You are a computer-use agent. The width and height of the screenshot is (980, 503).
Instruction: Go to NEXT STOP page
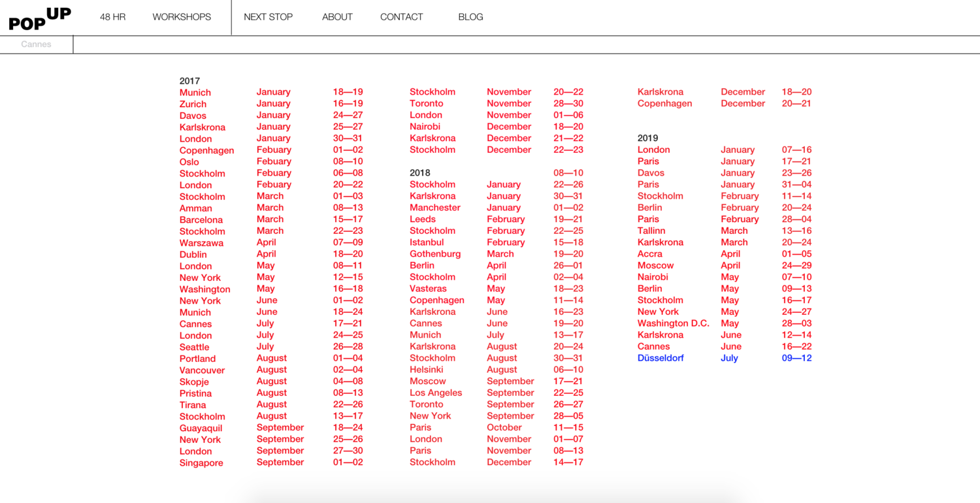pos(268,17)
